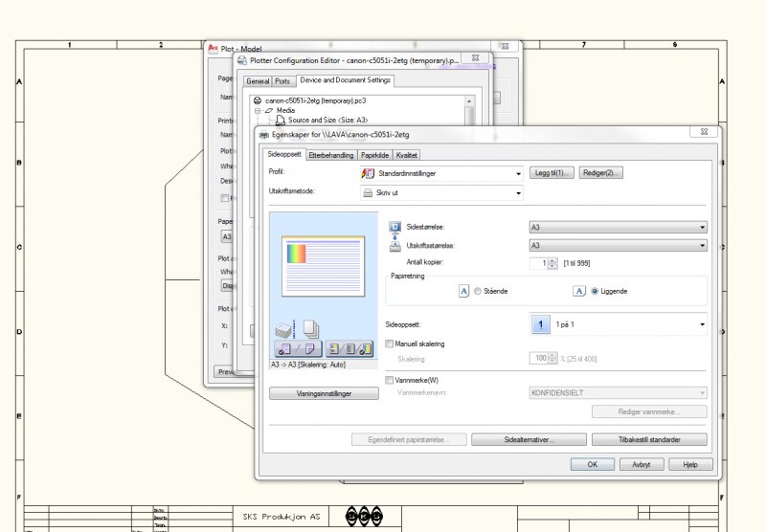
Task: Enable the Vannmerke(W) checkbox
Action: pos(390,380)
